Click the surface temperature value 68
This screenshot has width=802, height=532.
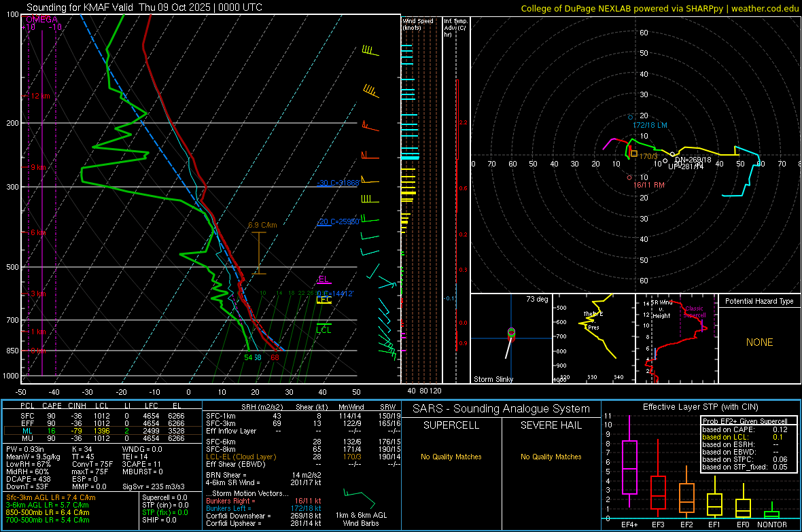[x=275, y=357]
